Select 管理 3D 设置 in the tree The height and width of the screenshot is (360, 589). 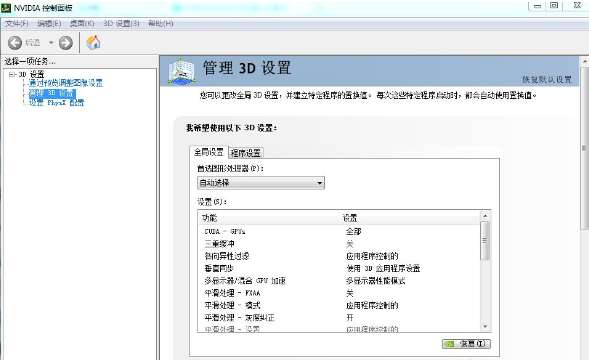coord(52,93)
